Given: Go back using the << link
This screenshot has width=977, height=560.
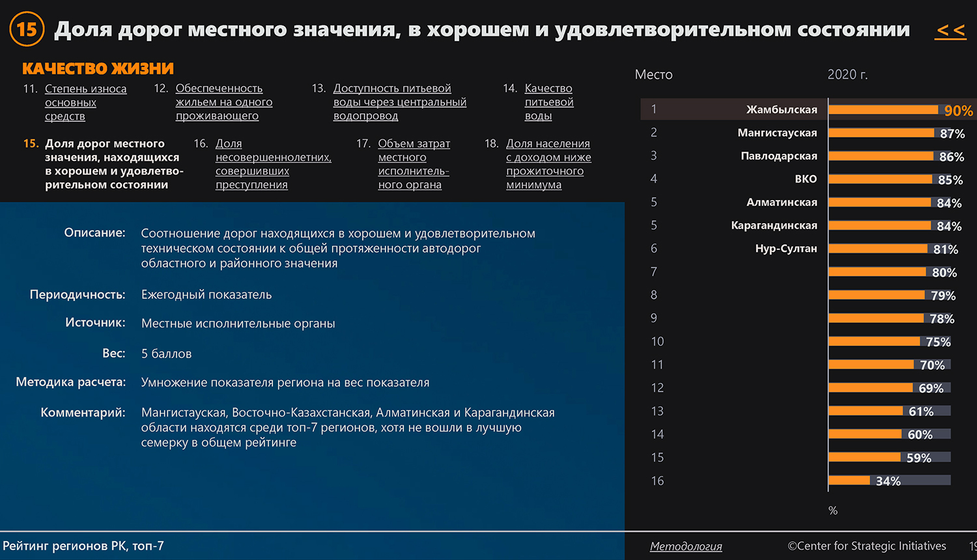Looking at the screenshot, I should click(x=950, y=31).
